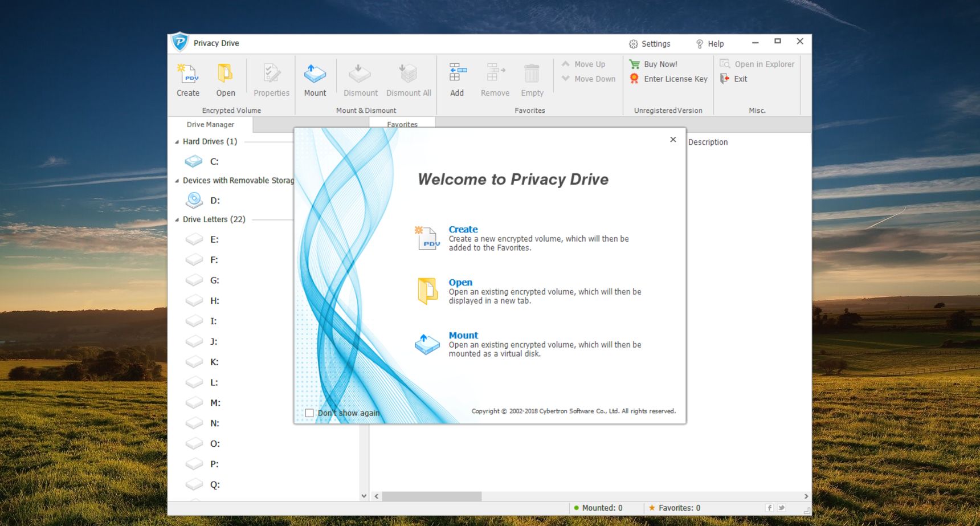Click Move Down in Favorites group
The height and width of the screenshot is (526, 980).
tap(589, 79)
